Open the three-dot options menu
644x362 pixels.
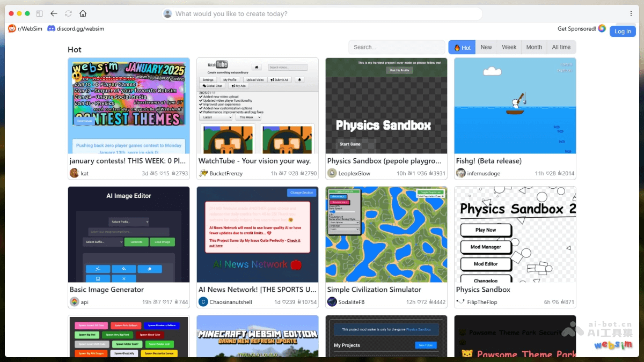click(631, 13)
